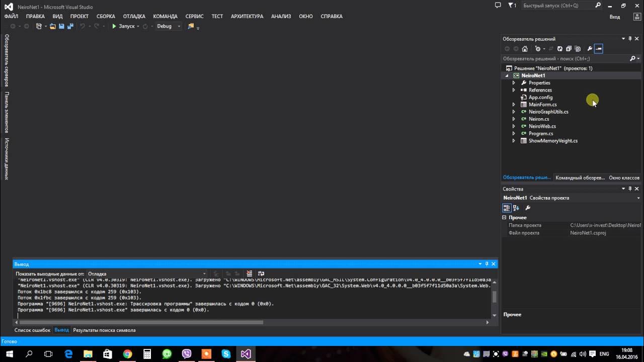Open the ПРАВКА menu

(35, 17)
